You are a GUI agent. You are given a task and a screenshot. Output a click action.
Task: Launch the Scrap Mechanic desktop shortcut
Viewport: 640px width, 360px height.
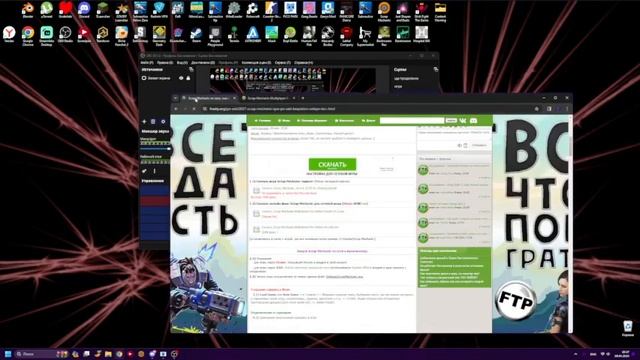pyautogui.click(x=384, y=11)
